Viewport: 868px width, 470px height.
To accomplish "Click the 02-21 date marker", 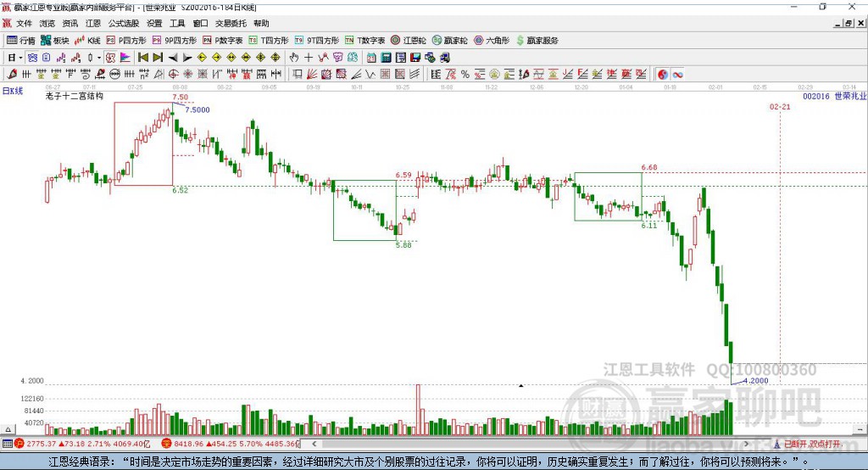I will point(780,106).
